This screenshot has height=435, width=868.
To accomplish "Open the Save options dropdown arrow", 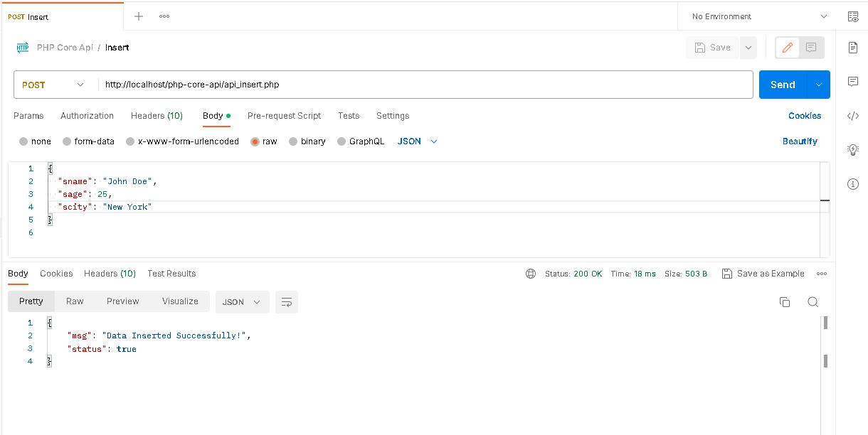I will pyautogui.click(x=748, y=48).
